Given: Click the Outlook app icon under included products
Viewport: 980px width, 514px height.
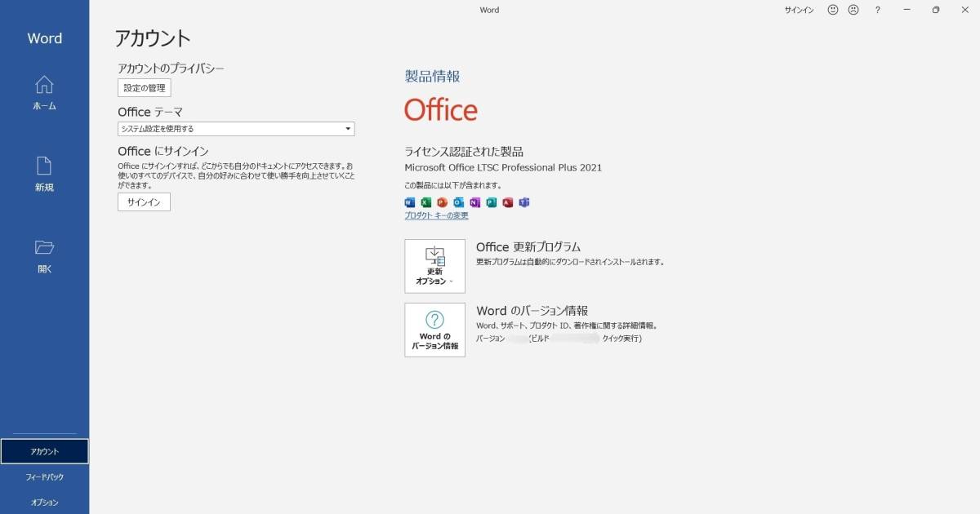Looking at the screenshot, I should [x=459, y=202].
